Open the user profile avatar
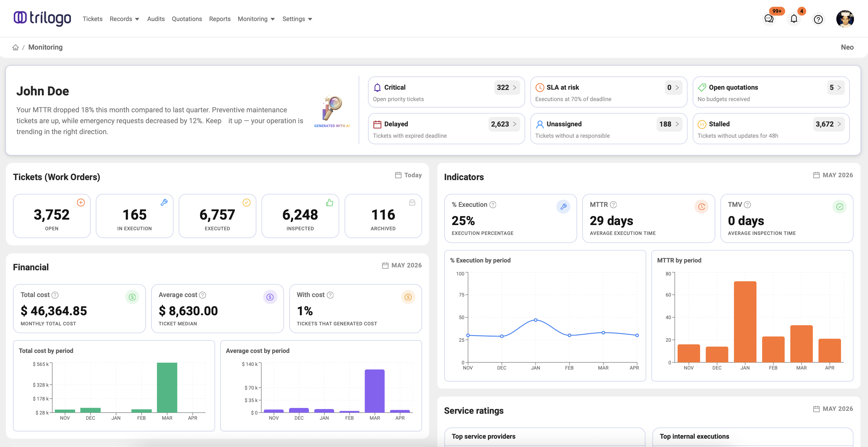This screenshot has width=868, height=447. pyautogui.click(x=845, y=19)
